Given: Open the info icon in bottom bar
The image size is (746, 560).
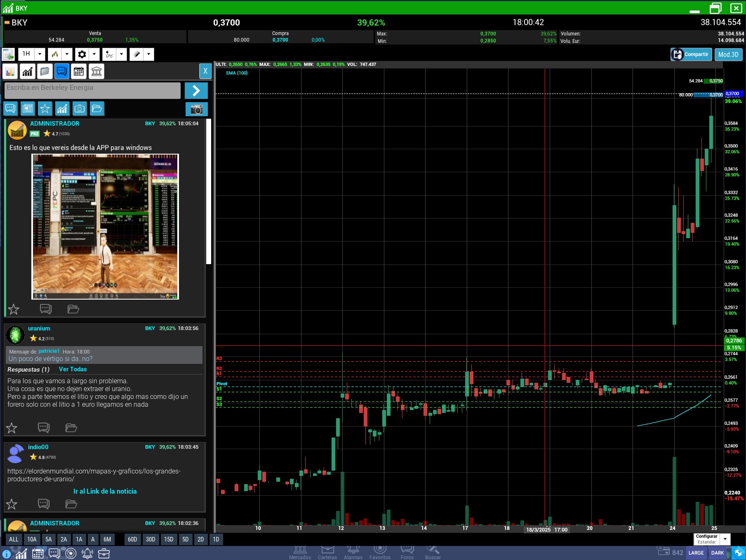Looking at the screenshot, I should coord(6,554).
